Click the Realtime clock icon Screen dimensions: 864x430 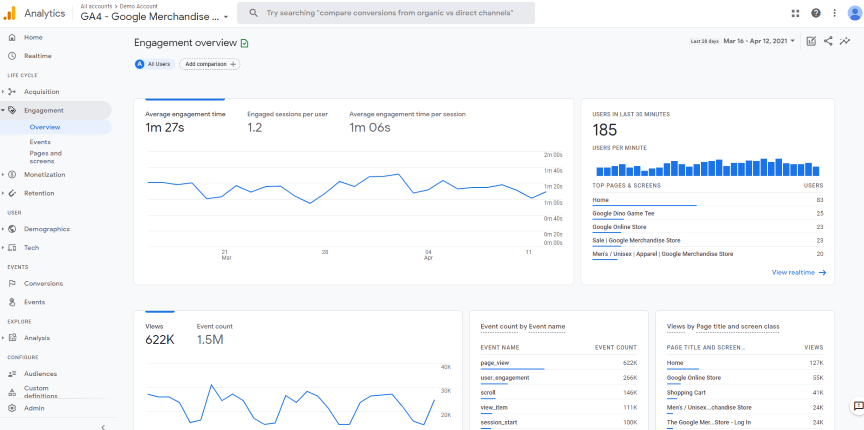click(12, 56)
